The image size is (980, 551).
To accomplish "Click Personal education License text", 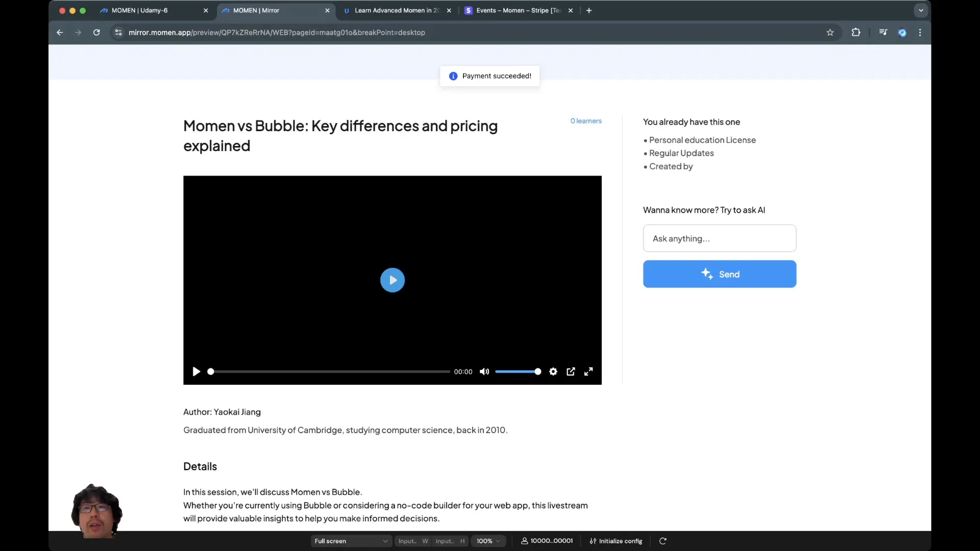I will (702, 140).
